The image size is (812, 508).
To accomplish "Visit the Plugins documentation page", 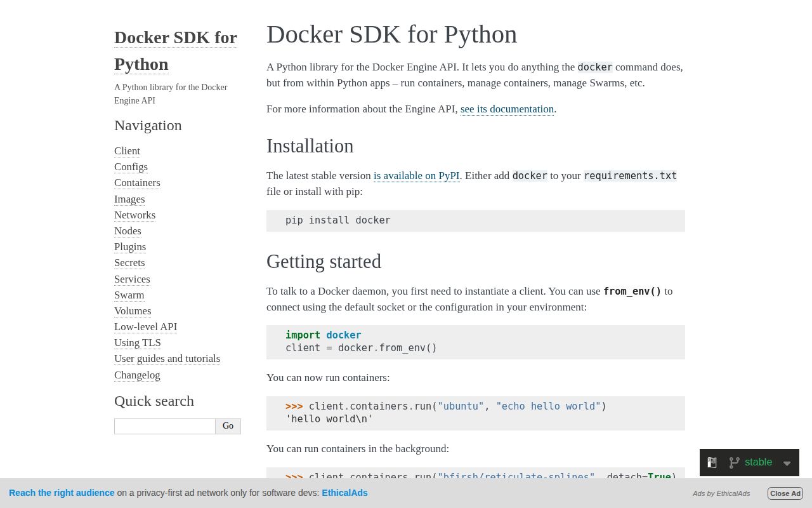I will [130, 246].
